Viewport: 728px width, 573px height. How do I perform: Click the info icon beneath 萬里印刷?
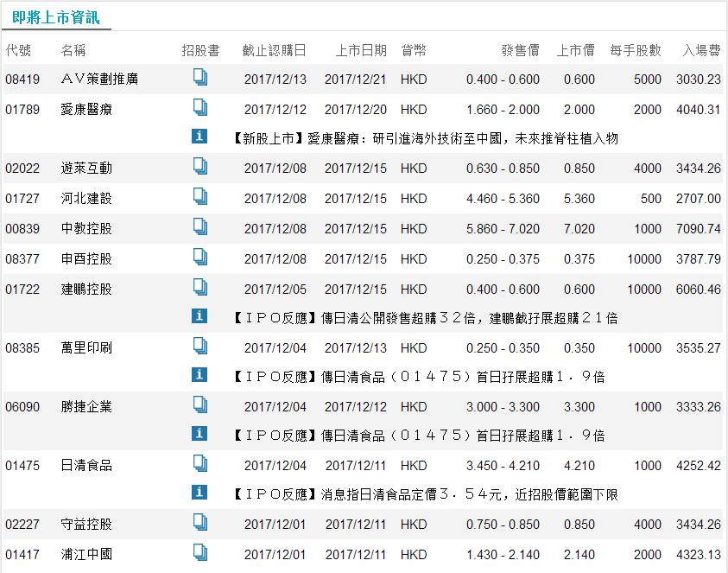click(x=199, y=375)
